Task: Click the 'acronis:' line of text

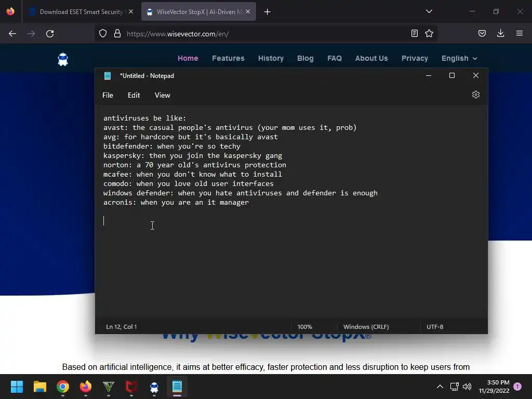Action: click(x=176, y=203)
